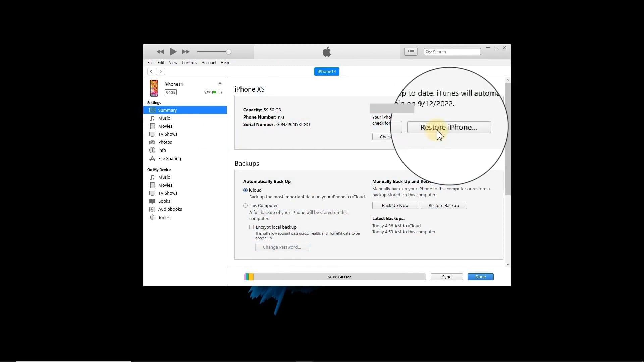
Task: Open File Sharing in the sidebar
Action: point(169,158)
